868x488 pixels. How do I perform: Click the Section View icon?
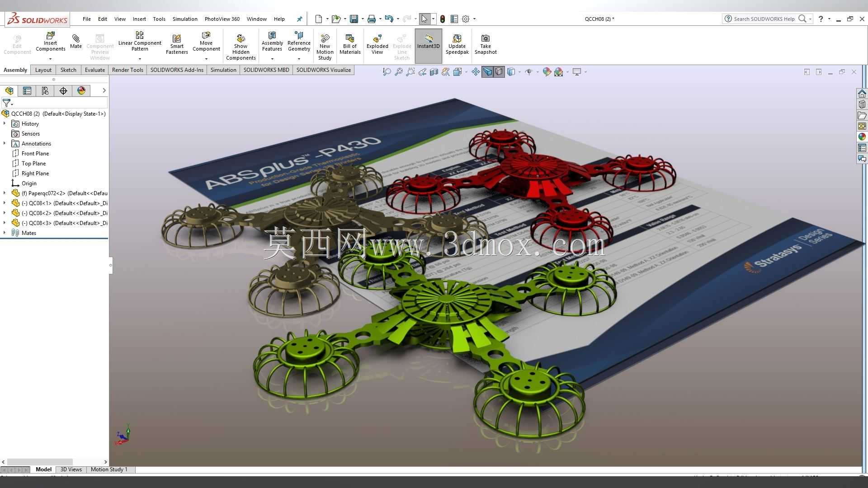click(434, 72)
